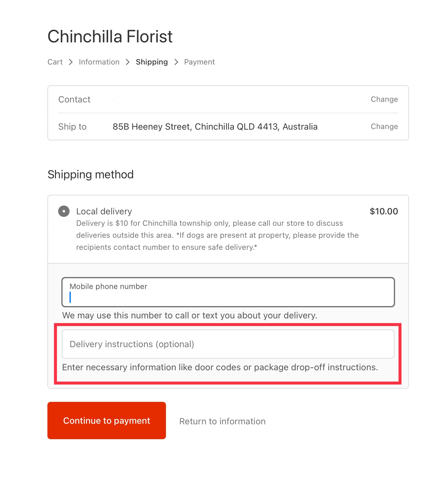Focus the Mobile phone number field
446x504 pixels.
(x=228, y=292)
